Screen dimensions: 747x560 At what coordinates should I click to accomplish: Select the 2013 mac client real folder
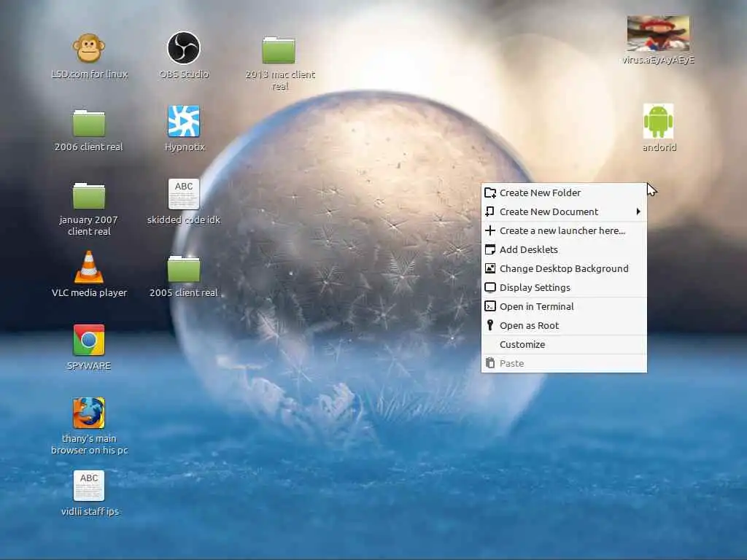point(279,50)
